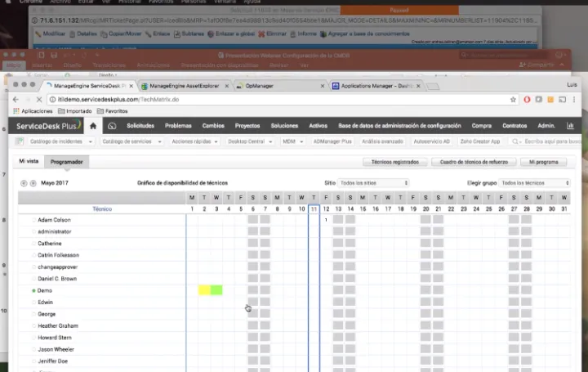This screenshot has width=588, height=372.
Task: Open the reports bar chart icon
Action: [570, 126]
